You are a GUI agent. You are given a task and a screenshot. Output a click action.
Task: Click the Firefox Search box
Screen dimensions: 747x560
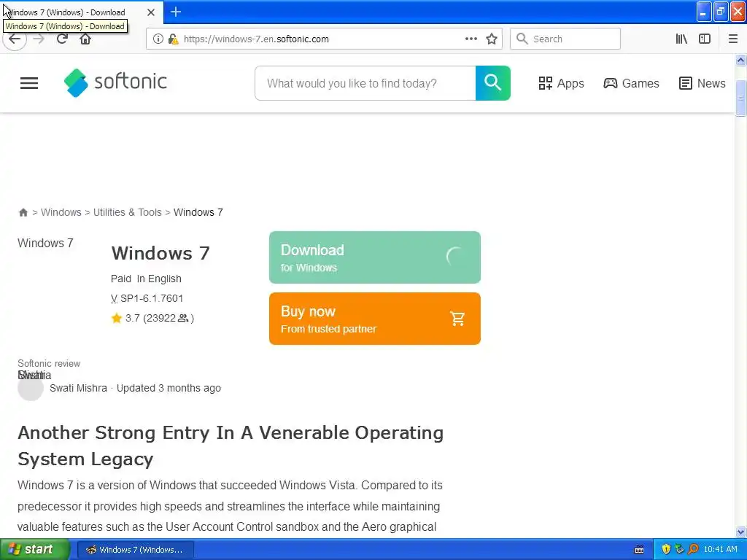click(x=565, y=39)
